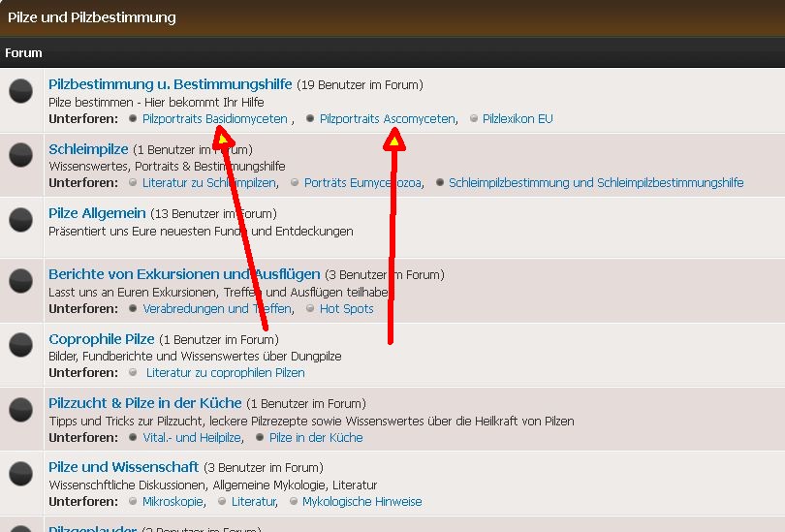Open Pilzportraits Ascomyceten subforum
Viewport: 785px width, 532px height.
pyautogui.click(x=387, y=119)
